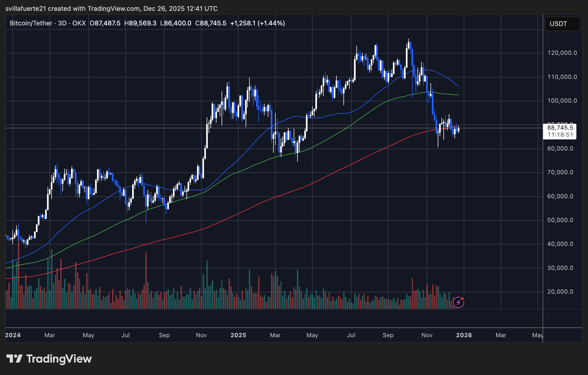Click the red notification dot on the lightning icon
The height and width of the screenshot is (375, 588).
click(462, 299)
